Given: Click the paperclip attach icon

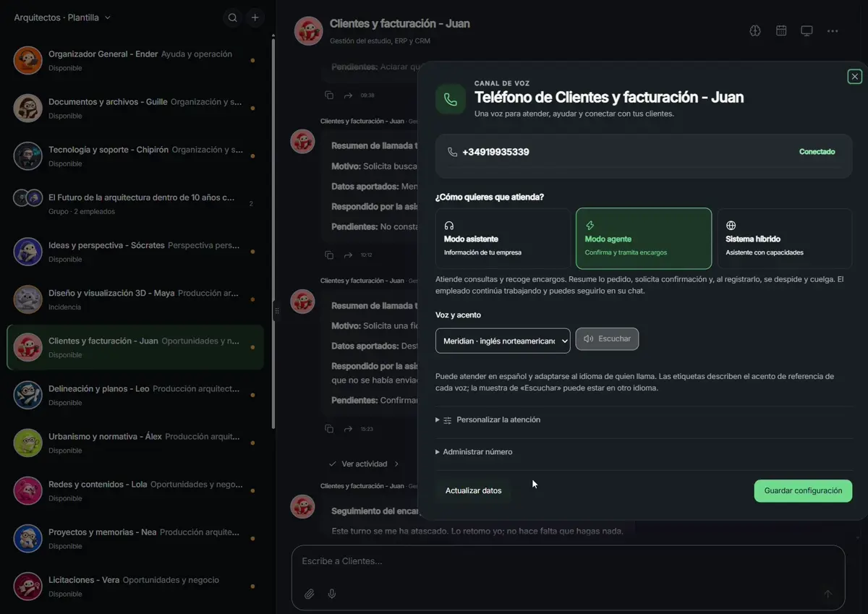Looking at the screenshot, I should [x=309, y=594].
